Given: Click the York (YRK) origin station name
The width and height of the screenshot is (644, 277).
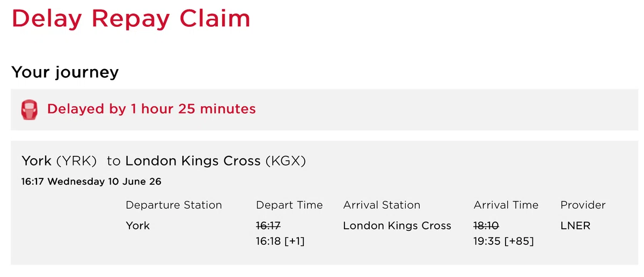Looking at the screenshot, I should pos(59,161).
